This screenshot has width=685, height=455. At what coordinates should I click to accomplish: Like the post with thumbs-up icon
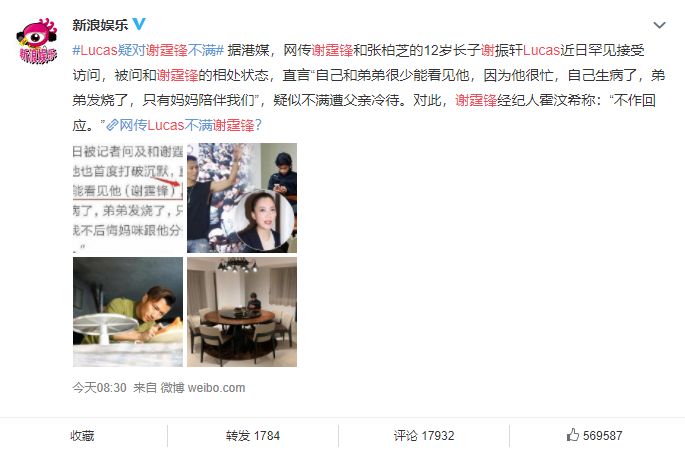572,435
